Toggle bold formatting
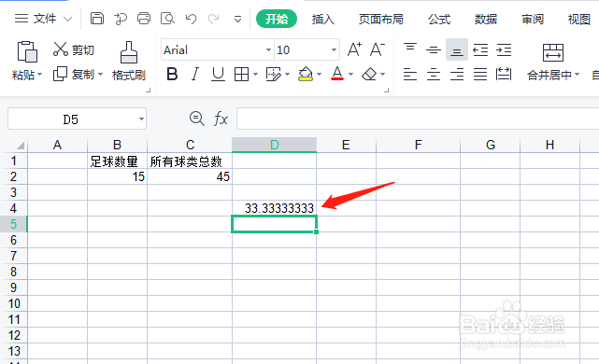This screenshot has height=364, width=599. (172, 74)
